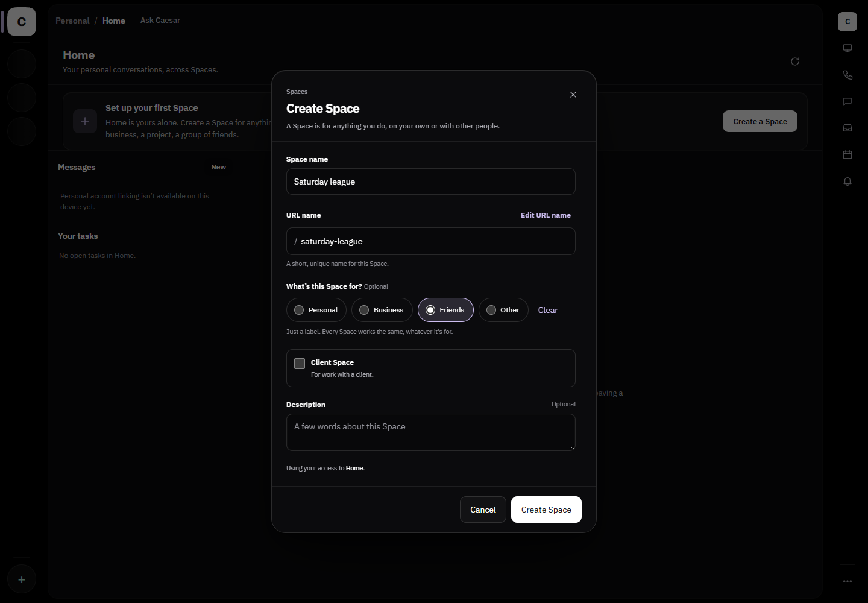Click the C workspace avatar top left
868x603 pixels.
pos(22,22)
